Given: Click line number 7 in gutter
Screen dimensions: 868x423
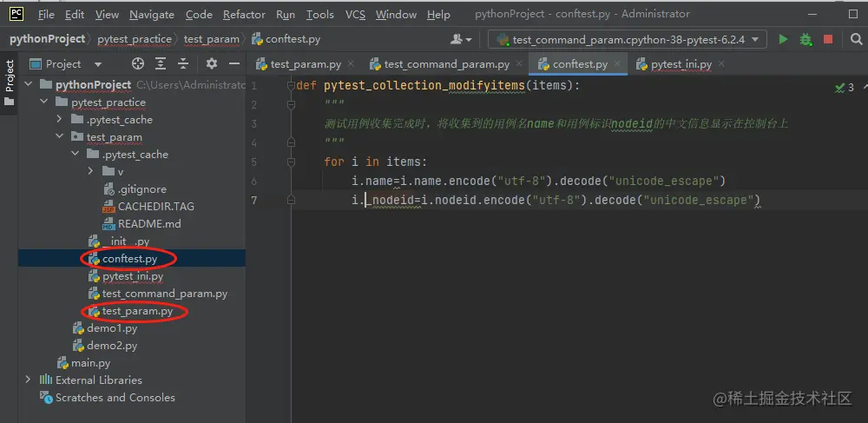Looking at the screenshot, I should point(253,200).
